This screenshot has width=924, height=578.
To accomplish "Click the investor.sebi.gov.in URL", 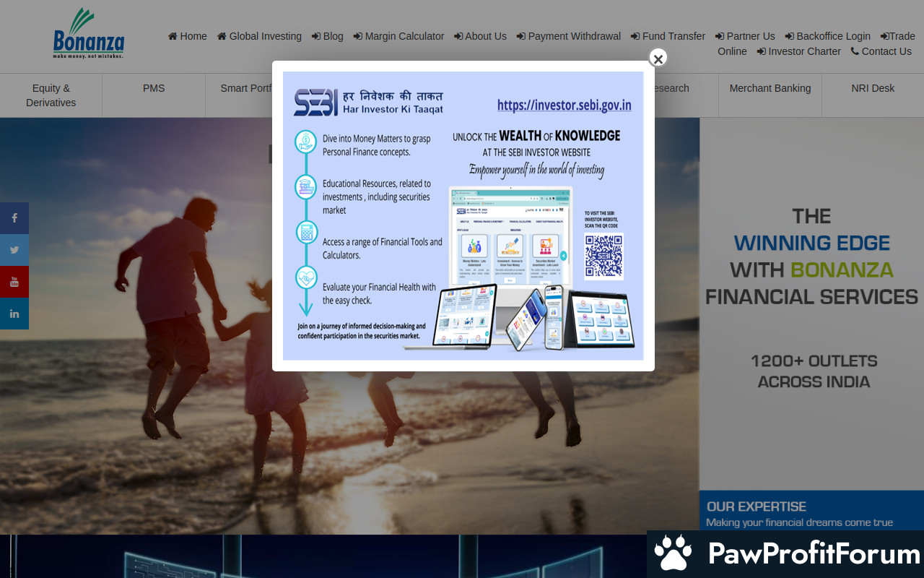I will pyautogui.click(x=564, y=105).
